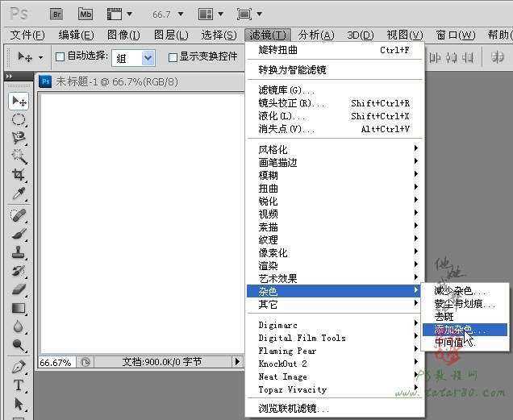
Task: Open Filter Gallery (滤镜库)
Action: tap(335, 90)
